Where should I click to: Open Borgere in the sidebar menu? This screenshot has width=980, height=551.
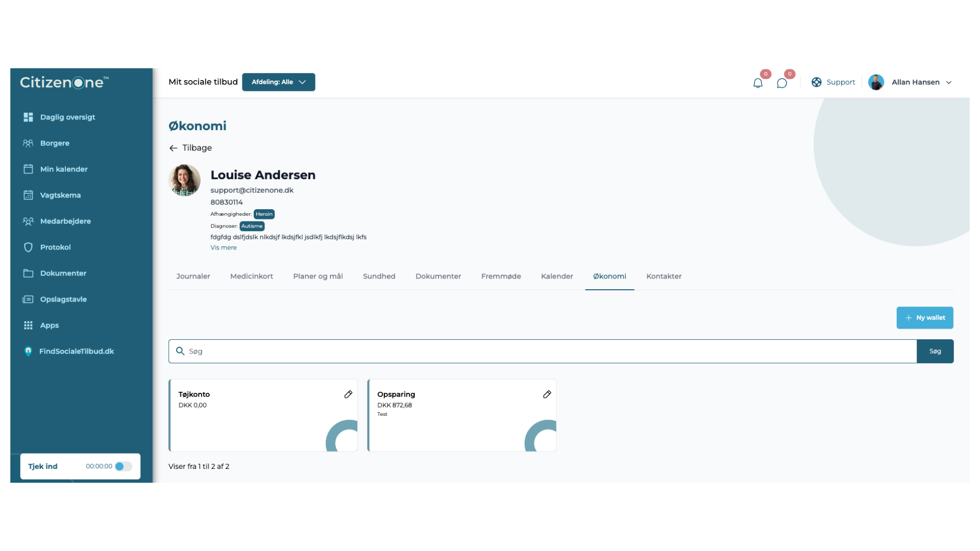click(55, 143)
